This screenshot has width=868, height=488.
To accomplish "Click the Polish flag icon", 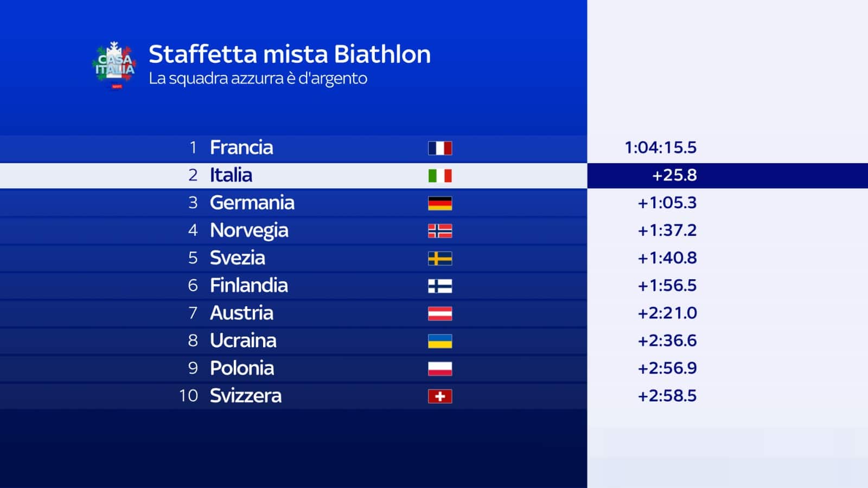I will point(439,369).
